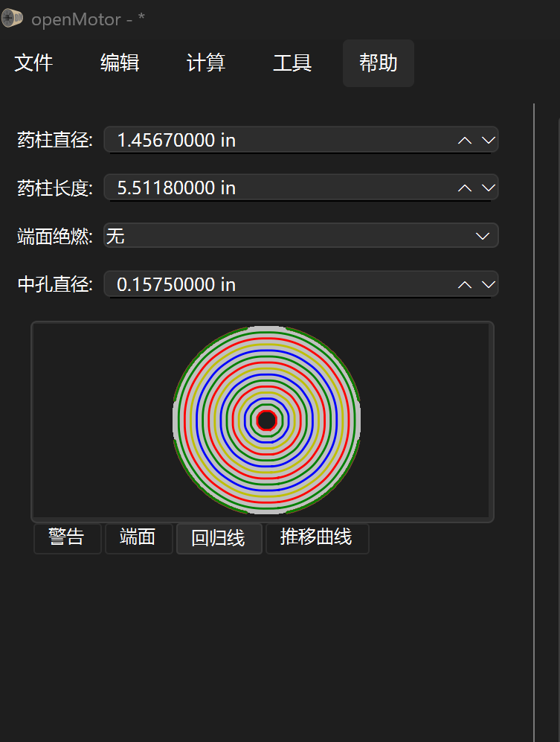Open the 帮助 menu

pos(379,63)
